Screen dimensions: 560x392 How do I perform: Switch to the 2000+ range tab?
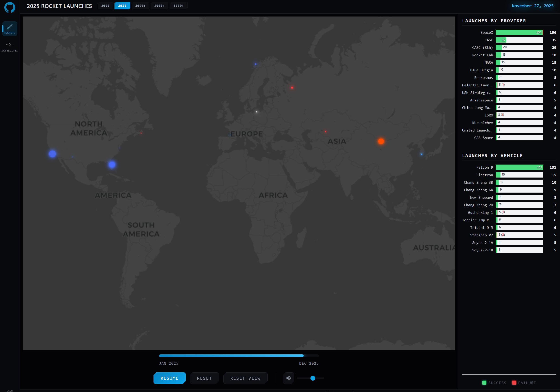pyautogui.click(x=159, y=6)
